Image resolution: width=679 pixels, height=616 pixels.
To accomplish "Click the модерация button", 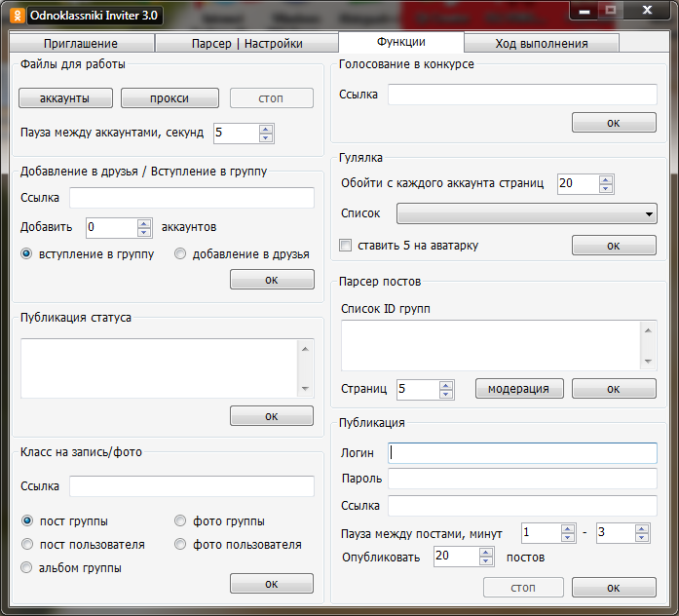I will [x=519, y=389].
